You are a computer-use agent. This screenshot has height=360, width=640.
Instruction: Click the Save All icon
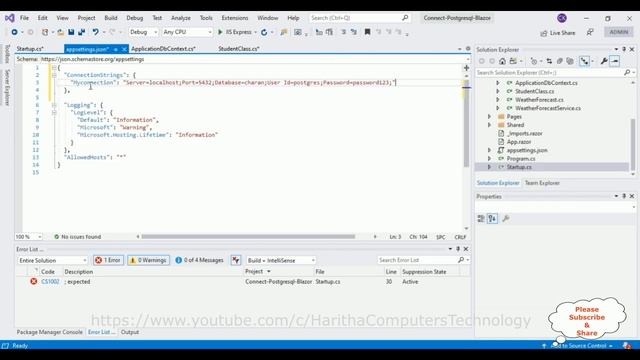coord(82,32)
